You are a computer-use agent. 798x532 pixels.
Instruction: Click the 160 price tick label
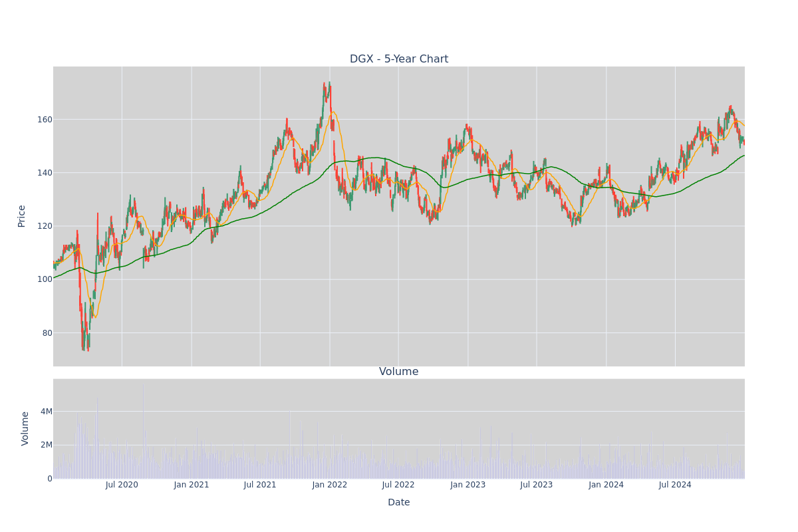click(45, 120)
